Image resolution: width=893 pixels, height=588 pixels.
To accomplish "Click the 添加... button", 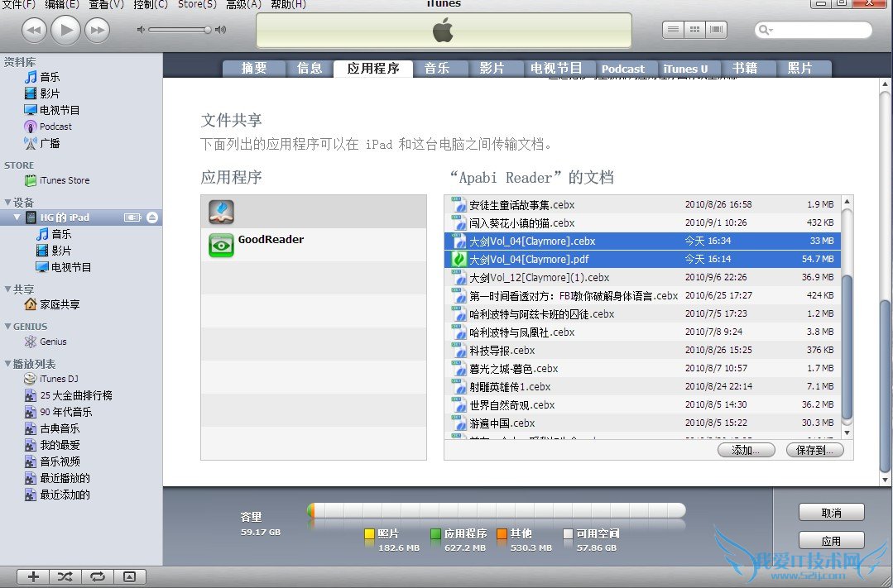I will click(x=746, y=450).
